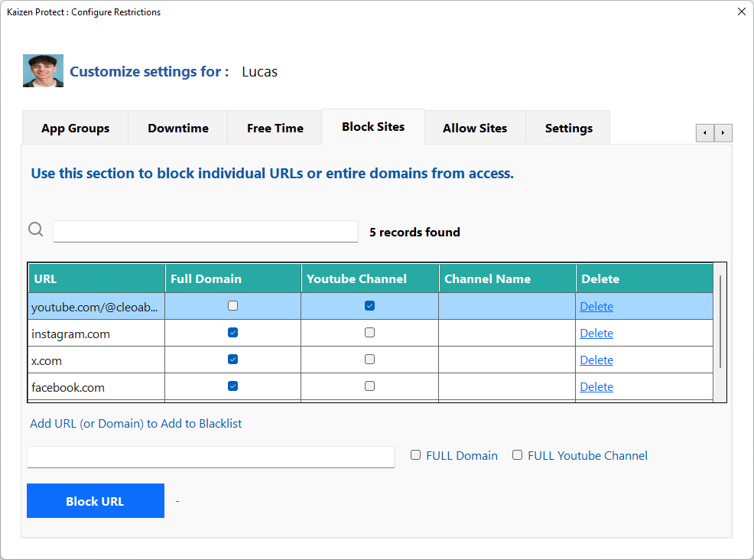Click the search magnifier icon
The height and width of the screenshot is (560, 754).
[35, 229]
